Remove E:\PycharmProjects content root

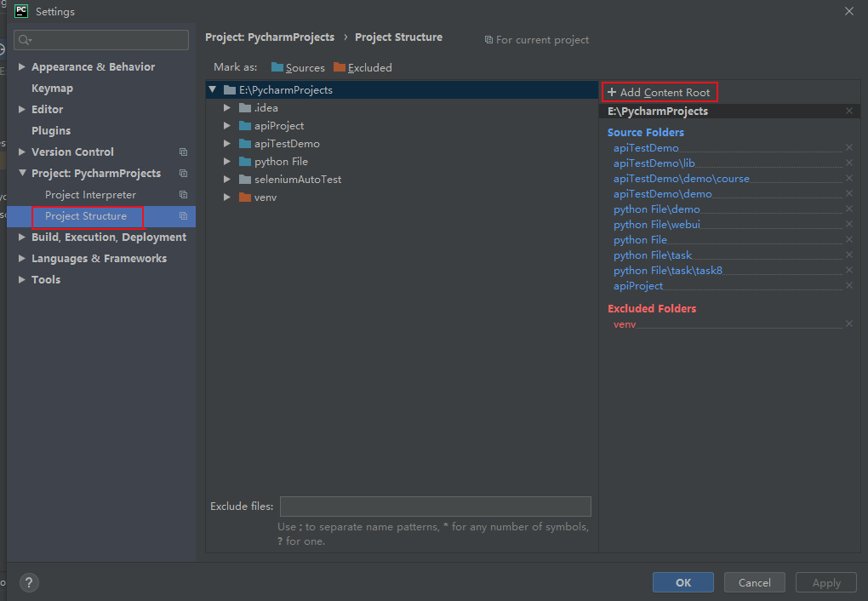(848, 112)
